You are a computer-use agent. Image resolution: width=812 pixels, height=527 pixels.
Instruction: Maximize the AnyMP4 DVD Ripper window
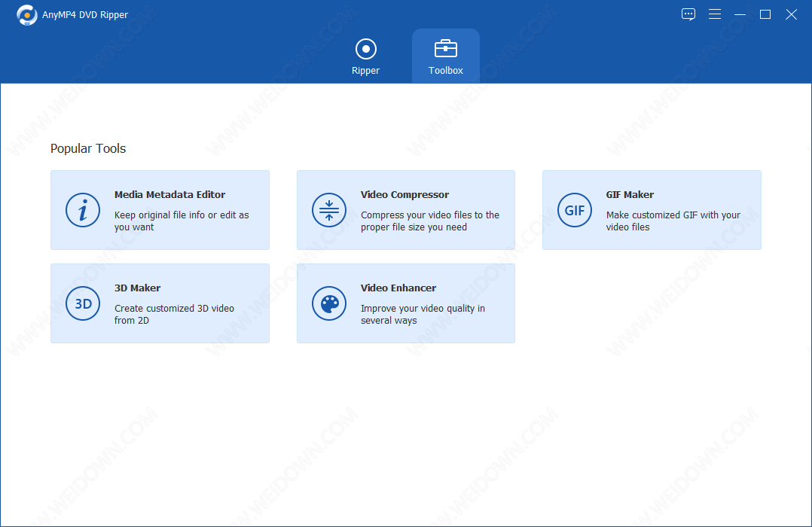[x=765, y=14]
